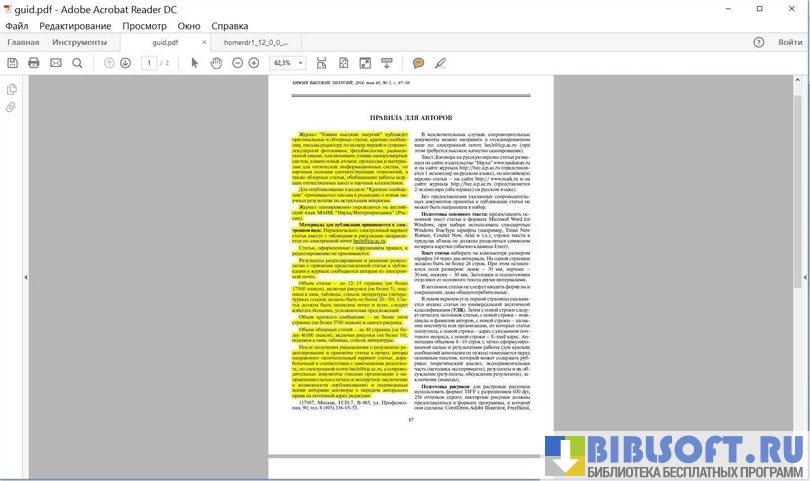Add a sticky note comment
Image resolution: width=810 pixels, height=481 pixels.
(x=418, y=63)
